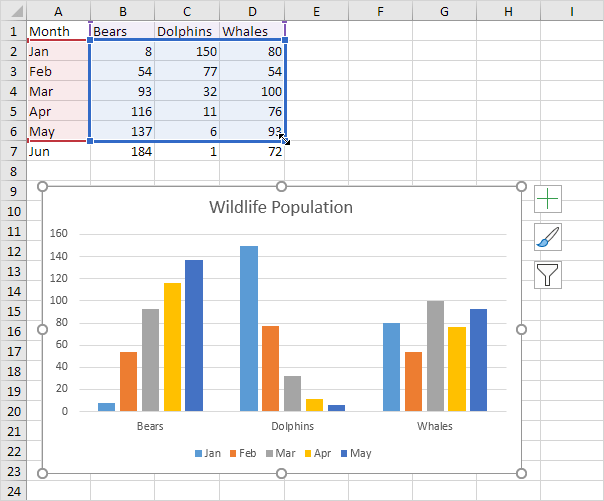This screenshot has width=604, height=501.
Task: Click the top-right chart resize handle
Action: 520,187
